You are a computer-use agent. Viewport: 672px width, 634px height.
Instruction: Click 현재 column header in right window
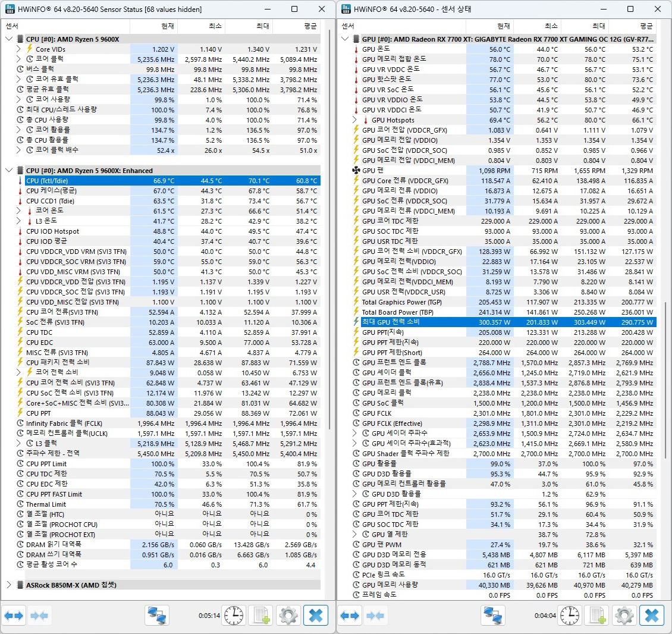490,26
